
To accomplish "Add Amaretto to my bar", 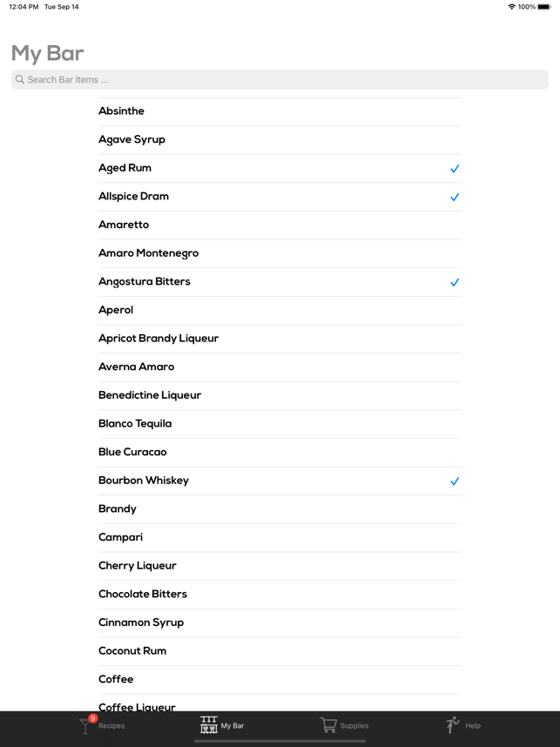I will coord(280,225).
